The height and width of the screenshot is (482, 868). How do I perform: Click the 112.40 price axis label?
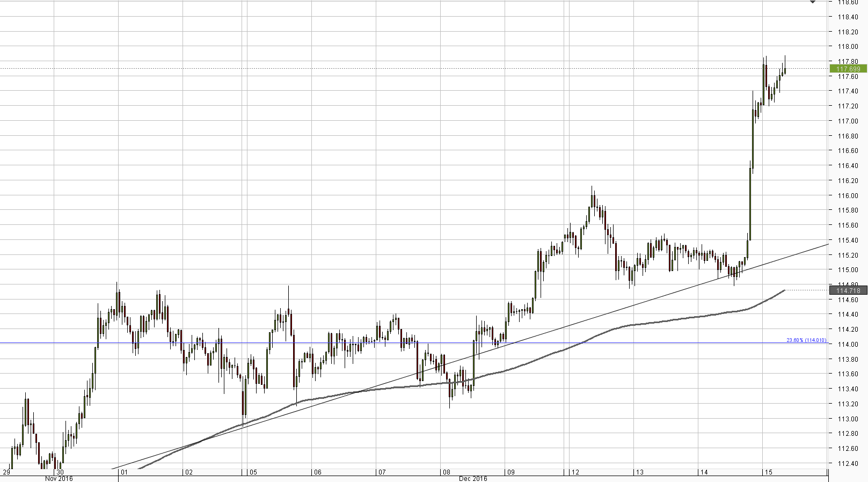tap(848, 464)
